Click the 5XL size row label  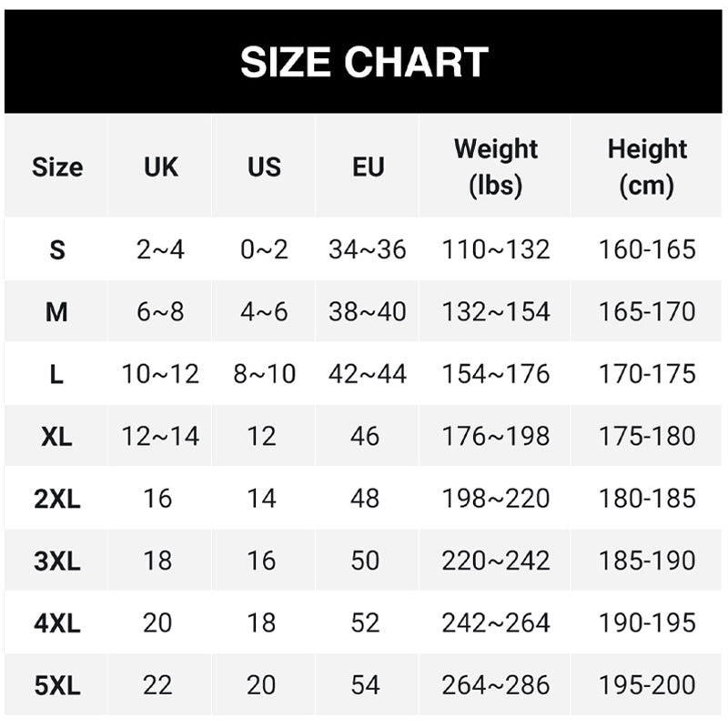[56, 685]
